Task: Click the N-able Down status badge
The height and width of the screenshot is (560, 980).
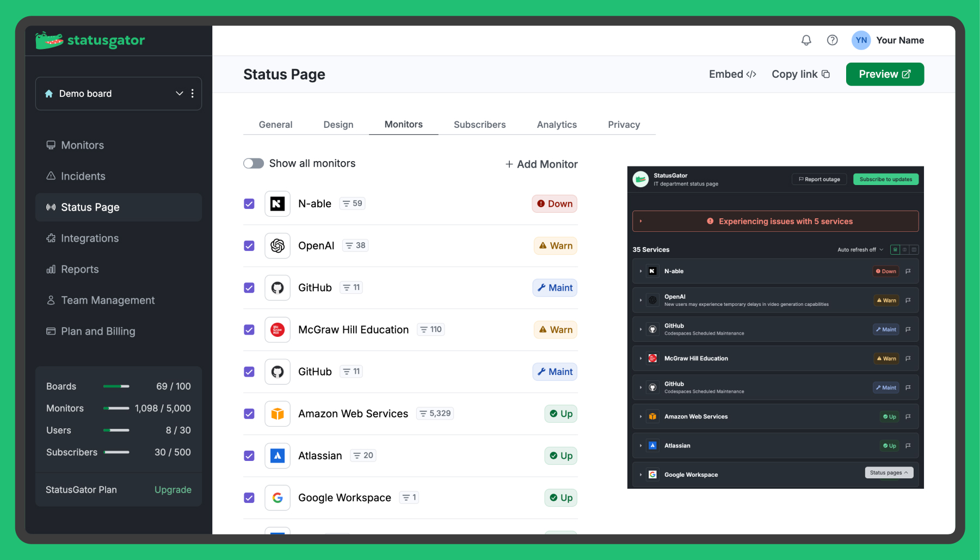Action: pos(554,204)
